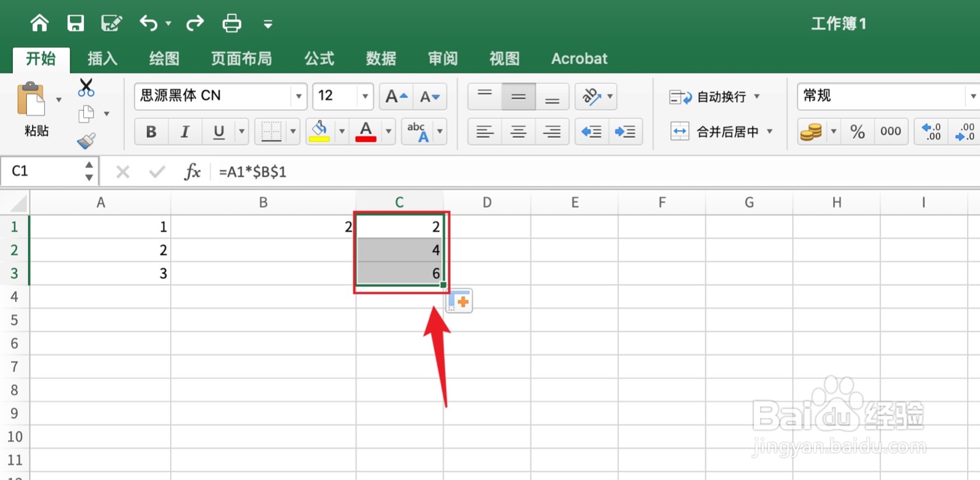Toggle bold formatting
Viewport: 980px width, 480px height.
point(151,132)
